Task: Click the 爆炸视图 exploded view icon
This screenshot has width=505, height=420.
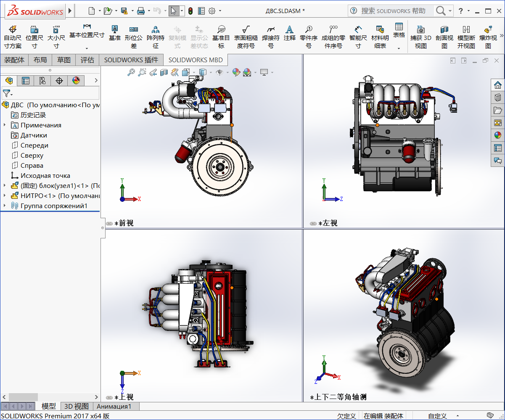Action: pyautogui.click(x=488, y=29)
